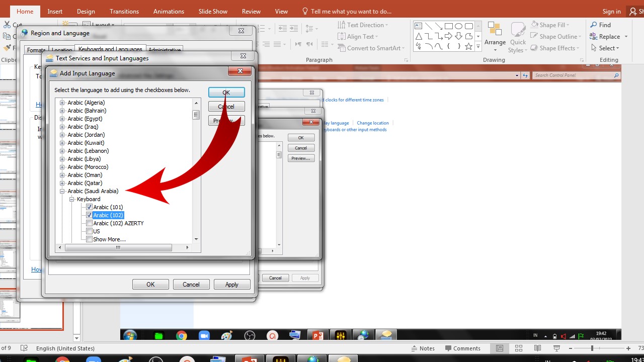Click the Shape Fill paint bucket

(x=535, y=25)
